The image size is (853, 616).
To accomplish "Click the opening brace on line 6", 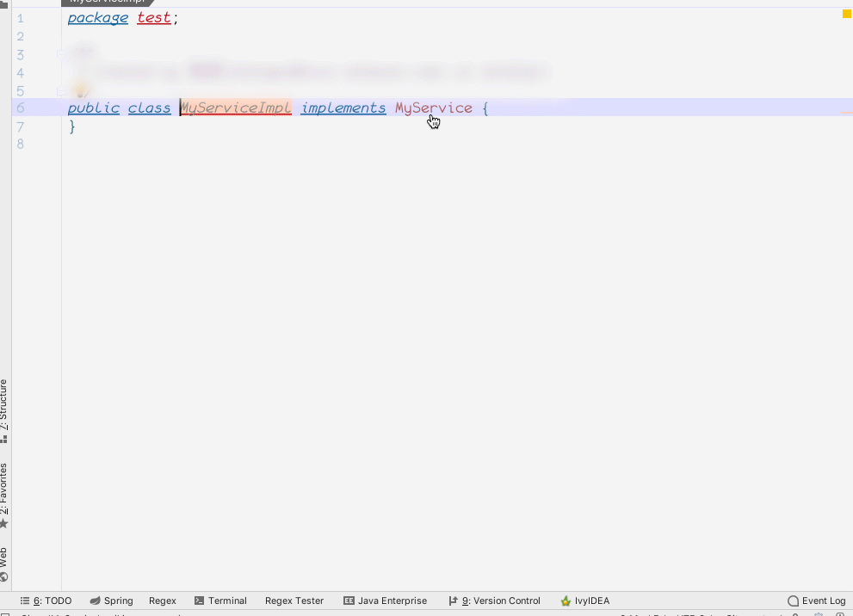I will [485, 108].
